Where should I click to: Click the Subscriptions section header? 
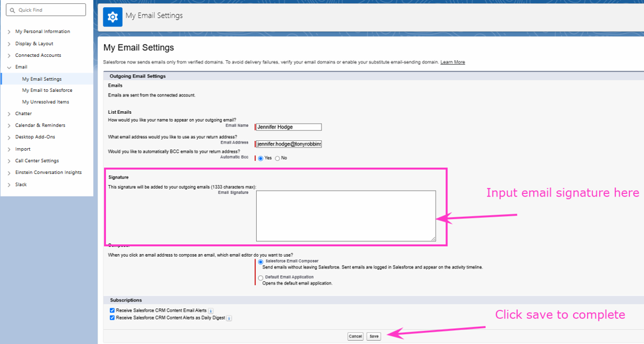(x=126, y=300)
